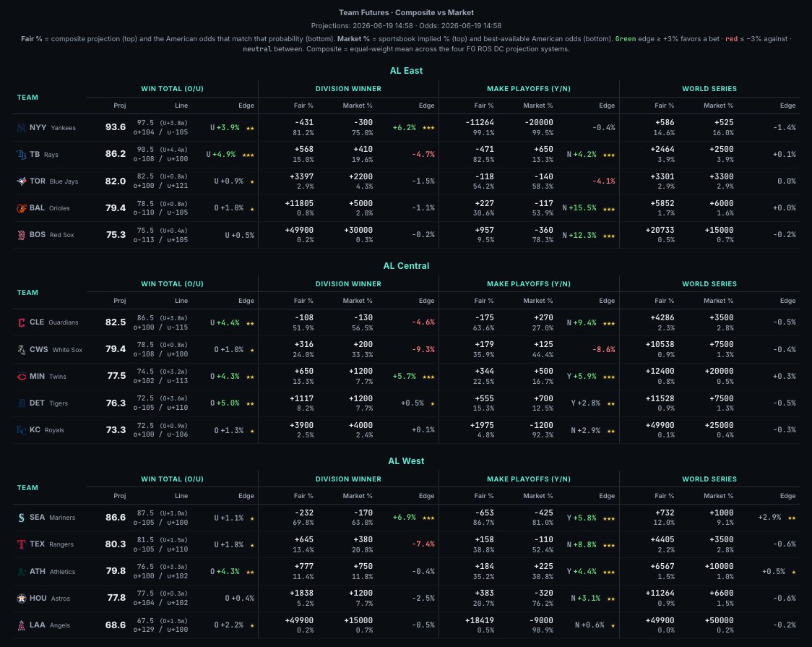Click AL East DIVISION WINNER column header
The height and width of the screenshot is (647, 812).
[348, 89]
